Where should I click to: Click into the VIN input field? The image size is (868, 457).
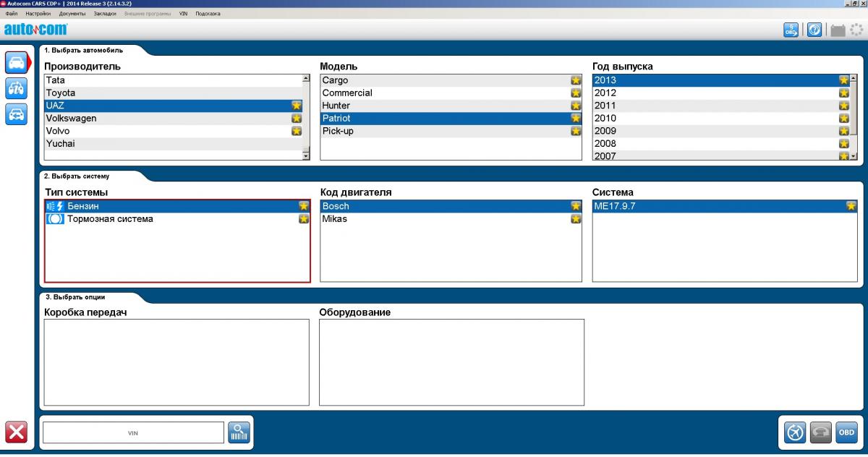coord(133,432)
